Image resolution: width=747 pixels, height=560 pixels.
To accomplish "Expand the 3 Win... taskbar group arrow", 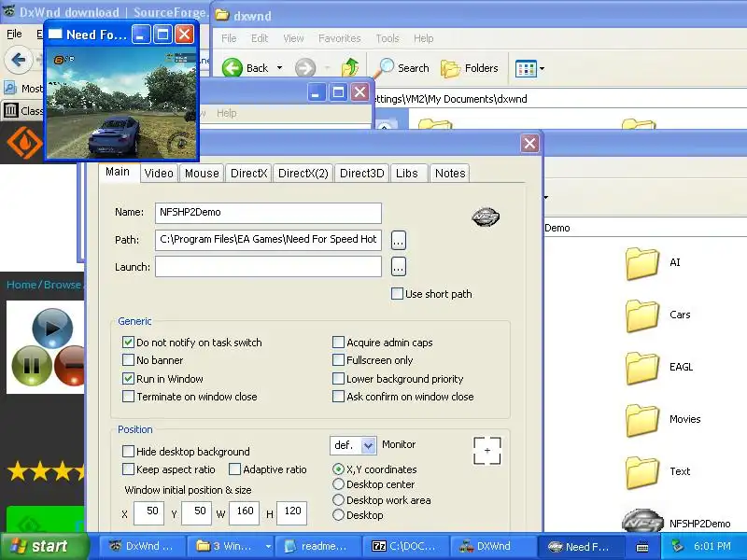I will pos(268,546).
